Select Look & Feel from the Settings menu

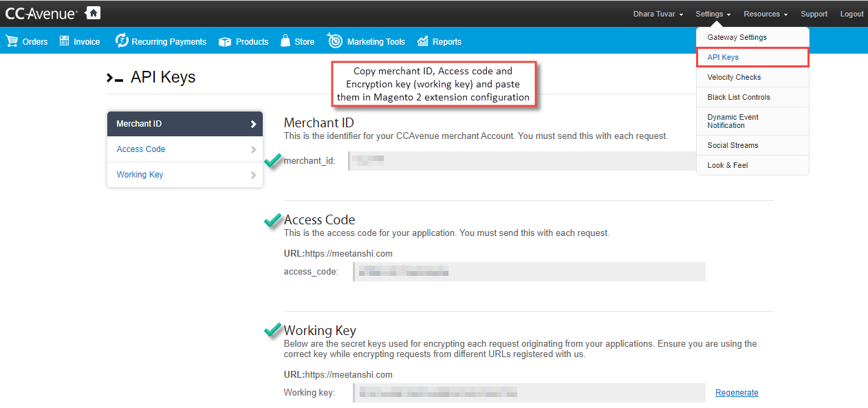point(726,165)
